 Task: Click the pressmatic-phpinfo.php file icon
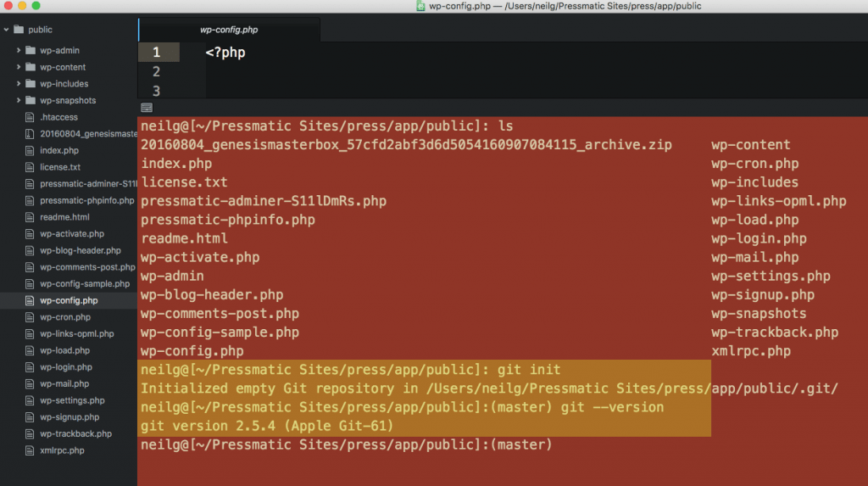tap(30, 200)
